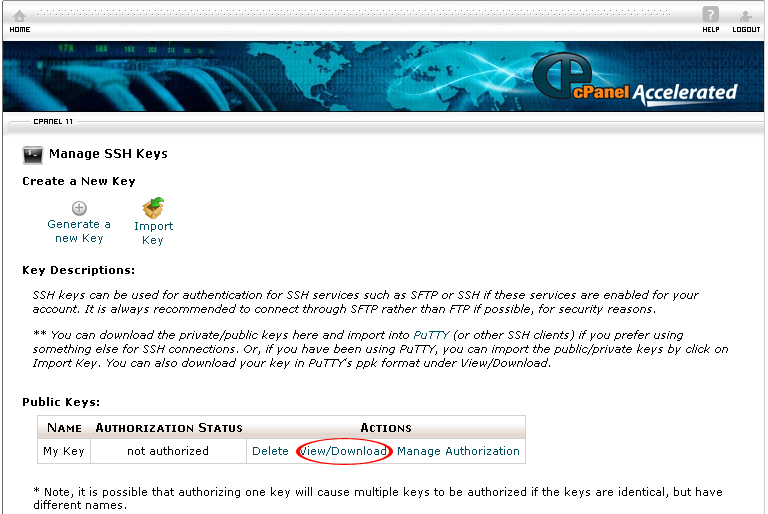768x514 pixels.
Task: Click the Home house icon
Action: click(20, 16)
